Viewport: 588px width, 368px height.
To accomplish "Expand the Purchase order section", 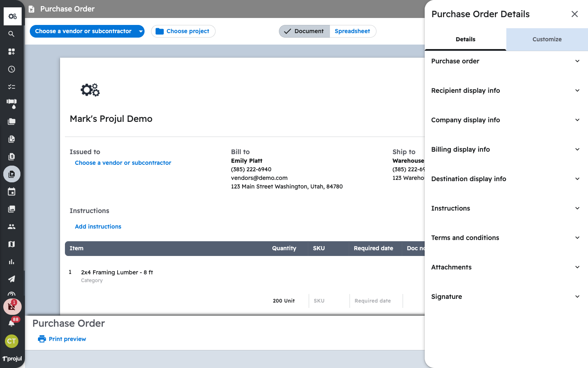I will (x=506, y=61).
